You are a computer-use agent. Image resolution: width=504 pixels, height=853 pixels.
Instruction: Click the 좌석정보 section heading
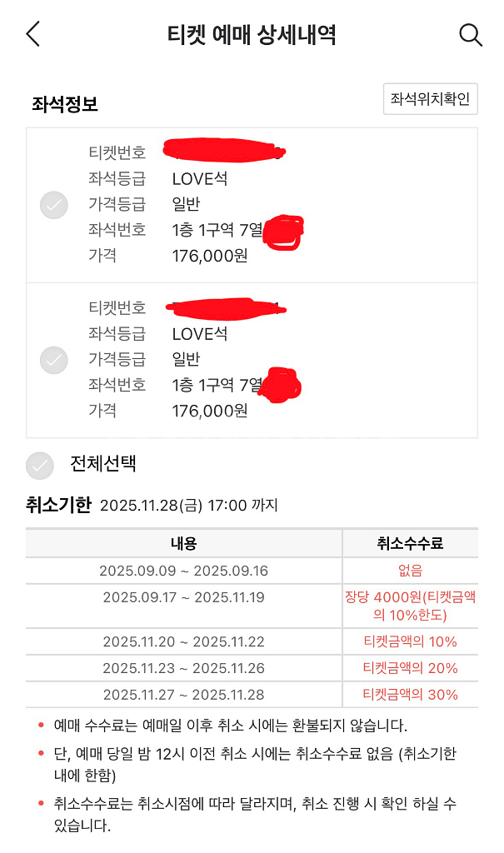[x=64, y=104]
